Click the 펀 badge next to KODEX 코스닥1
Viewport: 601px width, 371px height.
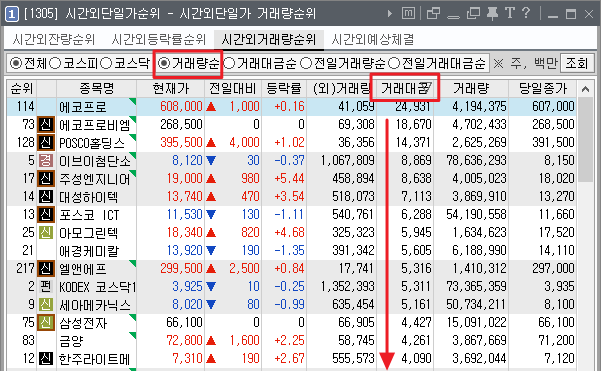[46, 287]
